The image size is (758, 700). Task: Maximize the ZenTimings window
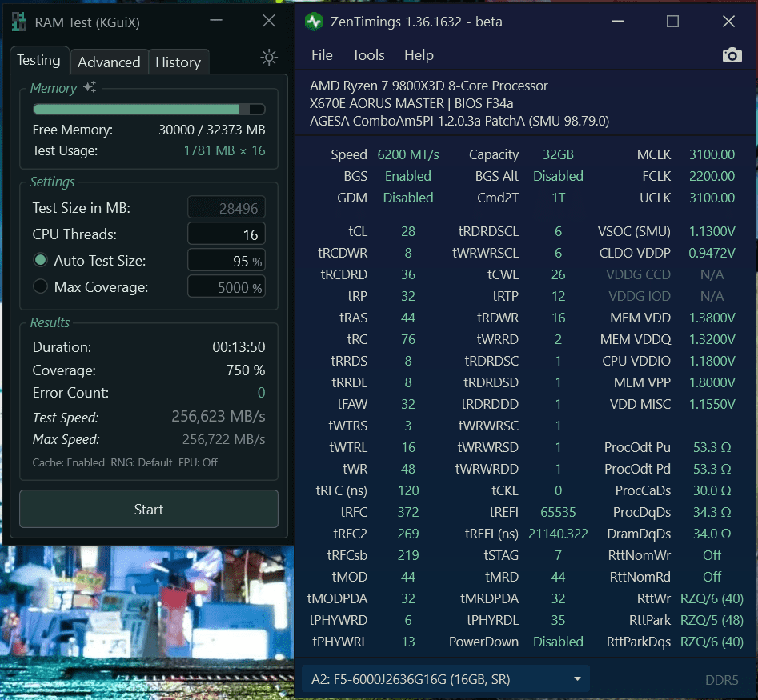(x=672, y=22)
